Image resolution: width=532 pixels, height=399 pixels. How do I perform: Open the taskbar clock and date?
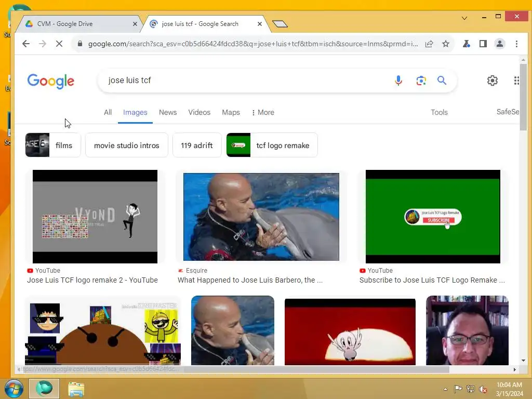509,389
